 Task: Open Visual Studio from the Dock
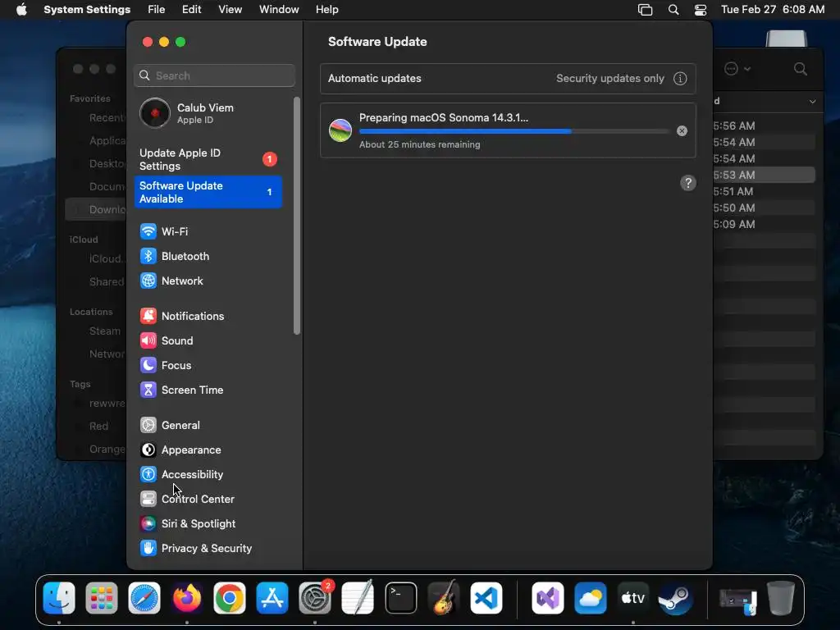[547, 598]
